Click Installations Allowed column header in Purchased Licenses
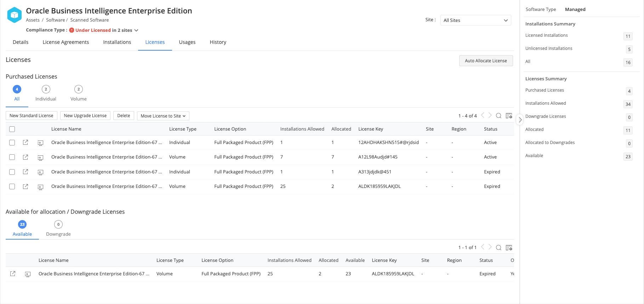The width and height of the screenshot is (644, 304). 302,129
